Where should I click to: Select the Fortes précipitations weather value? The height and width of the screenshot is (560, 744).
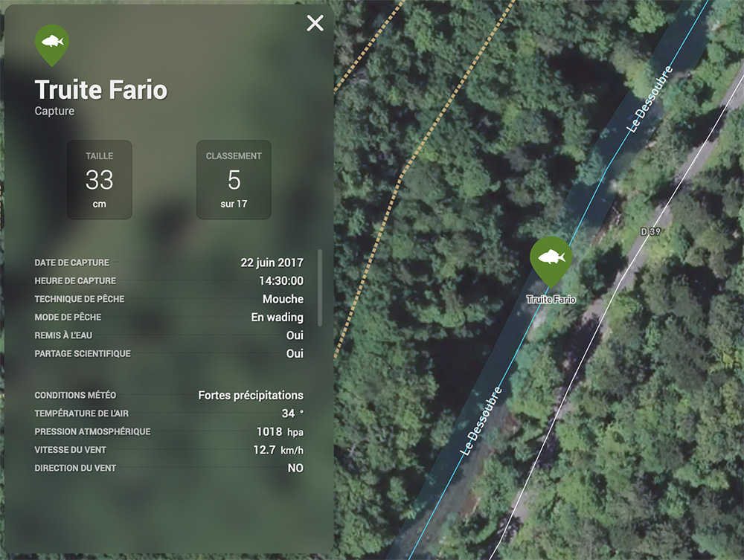(x=251, y=396)
